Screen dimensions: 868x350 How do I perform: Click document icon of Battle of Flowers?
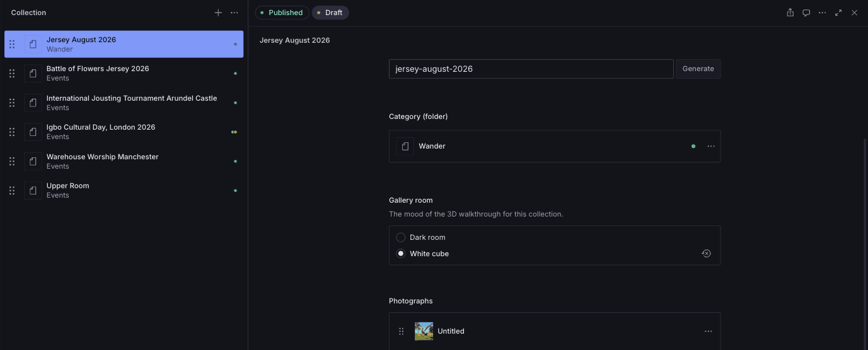tap(33, 74)
